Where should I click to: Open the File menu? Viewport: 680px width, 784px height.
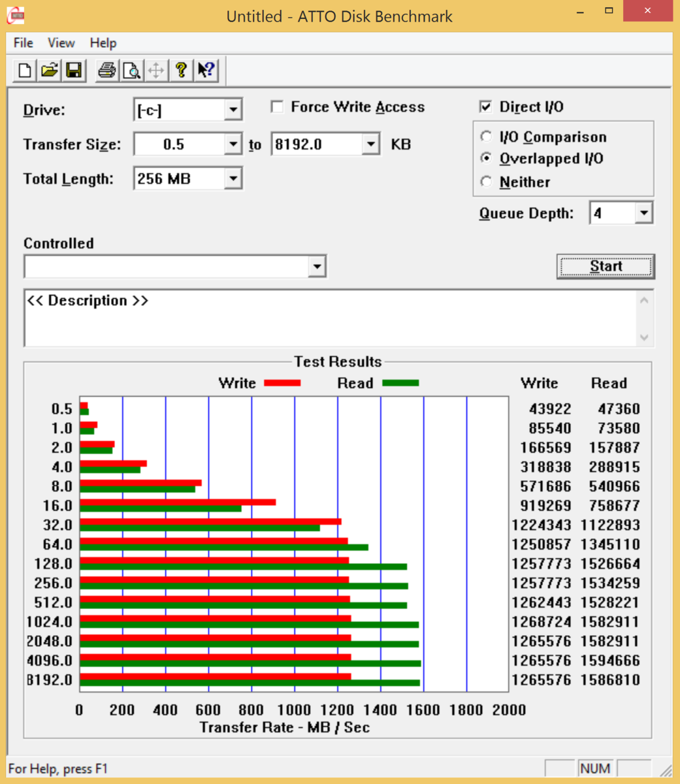coord(24,43)
